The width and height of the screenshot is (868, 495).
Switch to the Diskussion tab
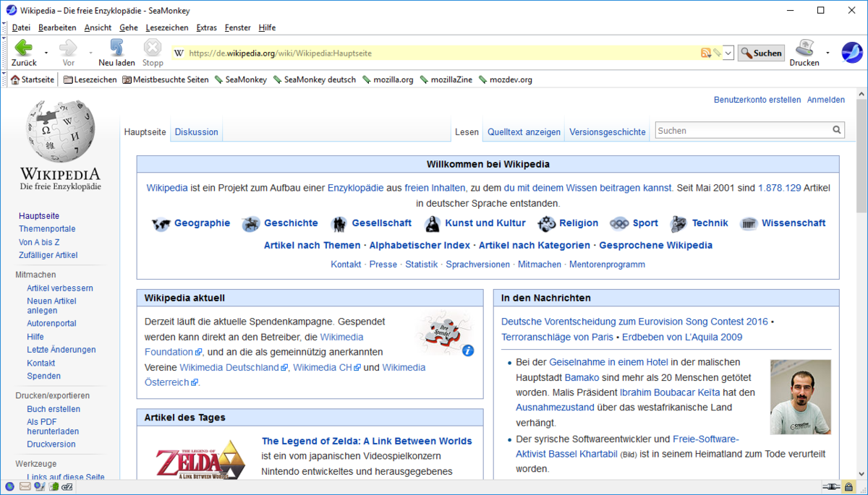click(x=196, y=132)
